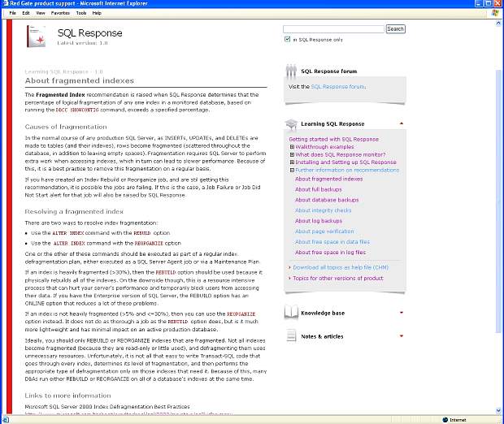504x424 pixels.
Task: Open 'About log backups' link
Action: click(319, 221)
